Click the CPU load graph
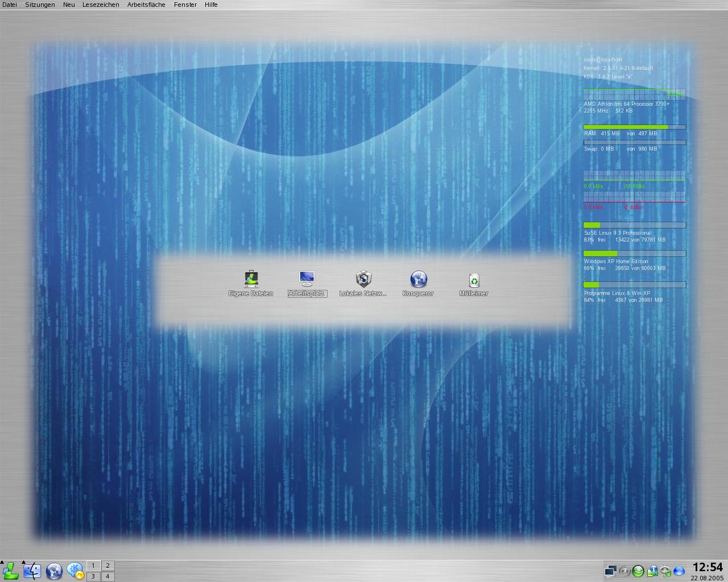Viewport: 728px width, 582px height. 634,94
